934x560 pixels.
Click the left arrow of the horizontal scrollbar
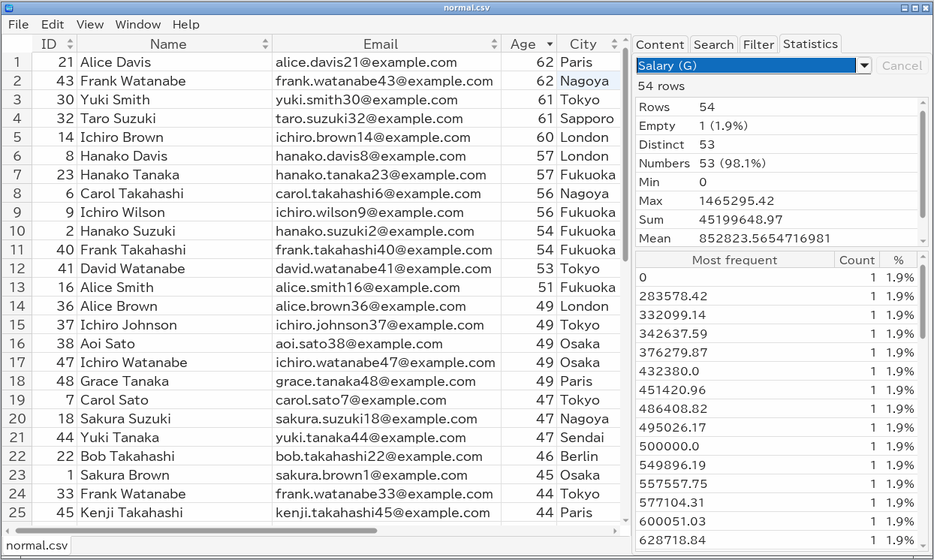(x=7, y=530)
